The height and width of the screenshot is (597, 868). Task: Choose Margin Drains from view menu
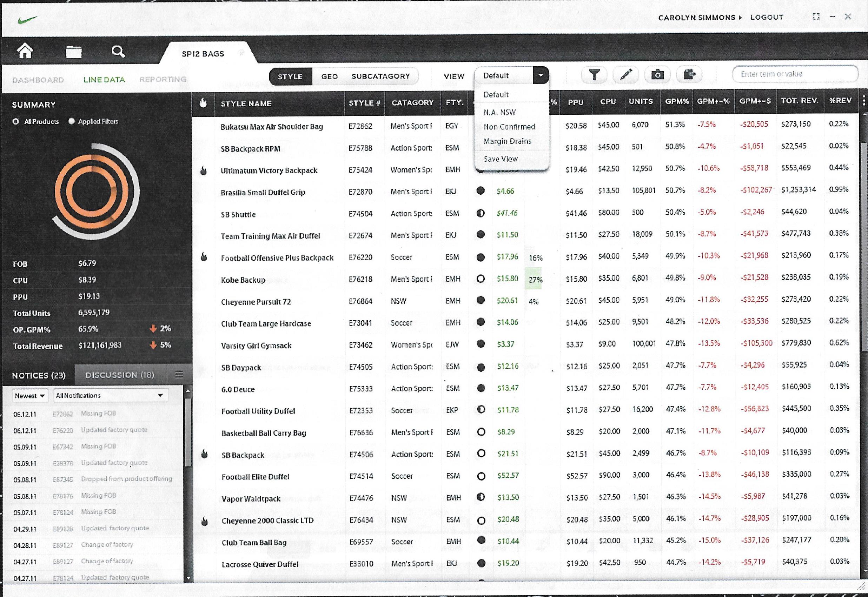click(507, 141)
